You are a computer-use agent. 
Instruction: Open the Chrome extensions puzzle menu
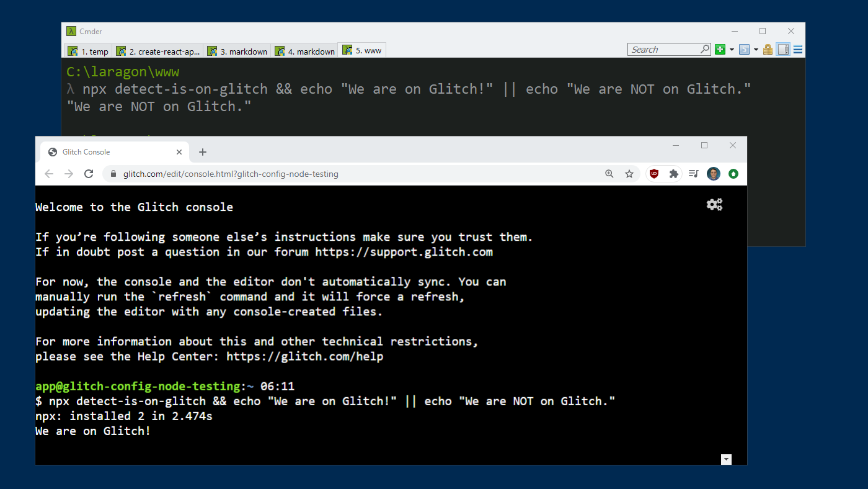click(x=673, y=174)
